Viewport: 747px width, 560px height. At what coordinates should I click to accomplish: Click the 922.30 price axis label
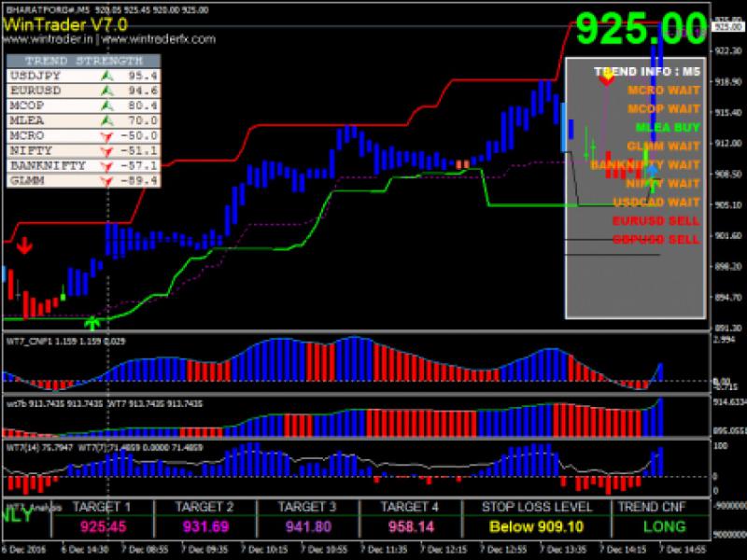[728, 51]
